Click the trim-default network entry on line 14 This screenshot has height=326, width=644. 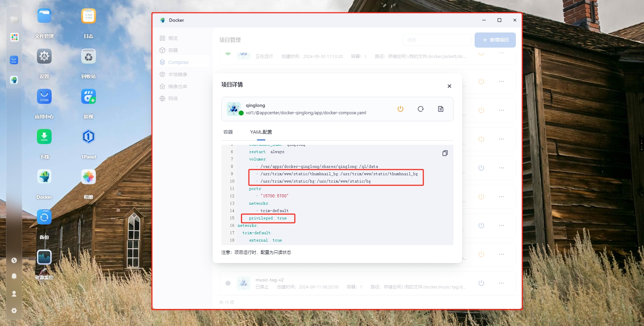pos(274,211)
